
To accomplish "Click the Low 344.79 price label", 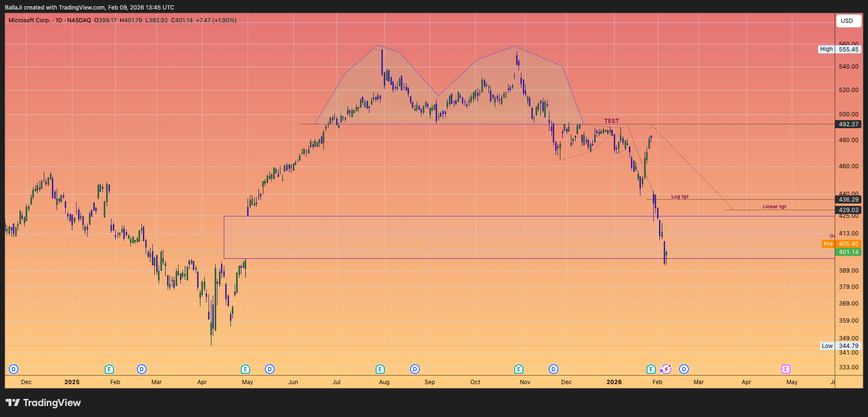I will (841, 346).
